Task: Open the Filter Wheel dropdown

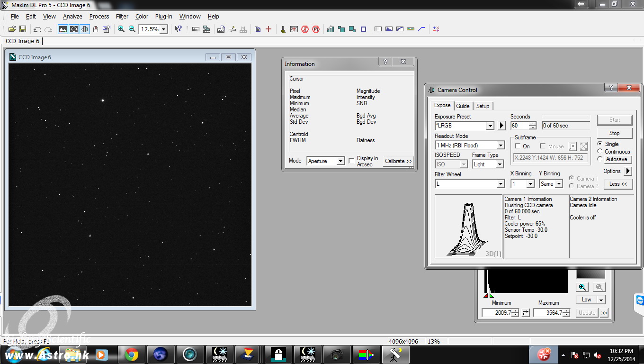Action: 500,184
